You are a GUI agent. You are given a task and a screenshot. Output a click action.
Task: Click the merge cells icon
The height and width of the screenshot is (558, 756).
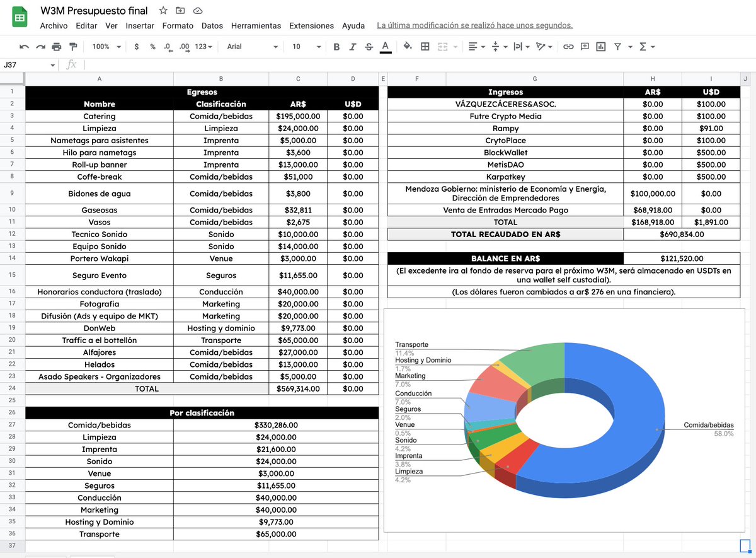(442, 47)
